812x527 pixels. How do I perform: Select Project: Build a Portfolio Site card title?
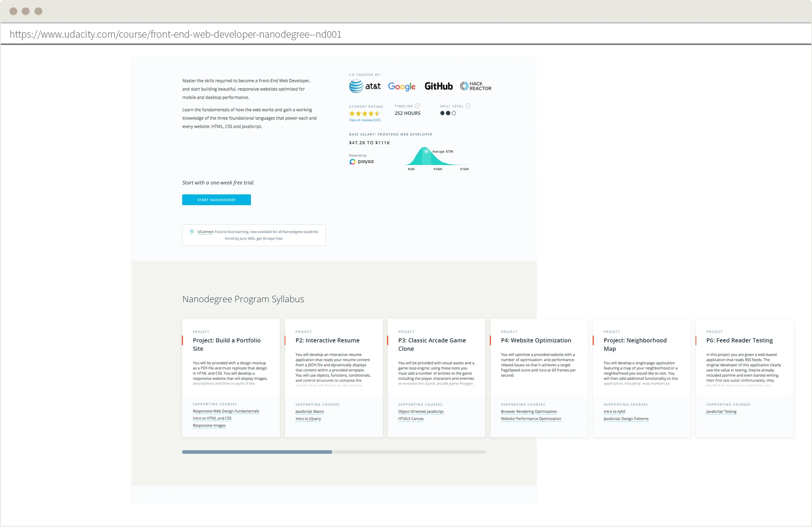[226, 345]
